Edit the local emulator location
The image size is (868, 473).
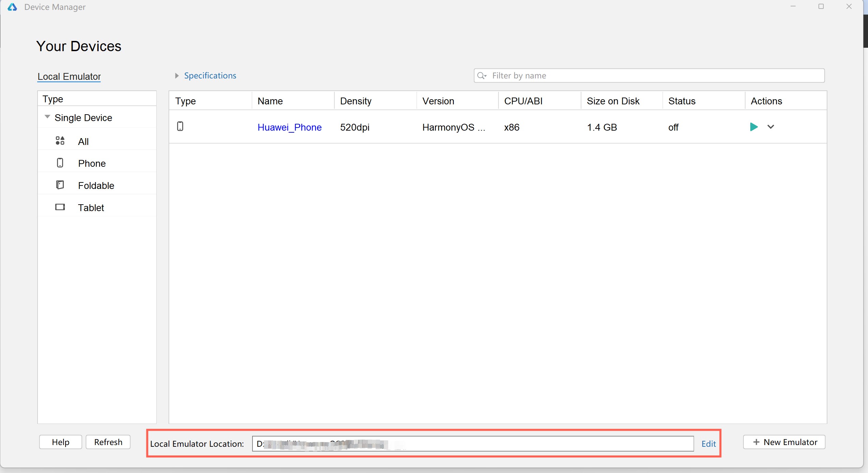pos(709,444)
